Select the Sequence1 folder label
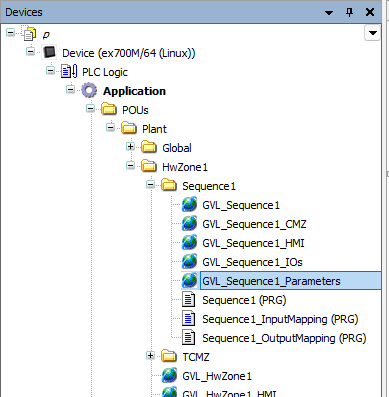The height and width of the screenshot is (397, 389). pyautogui.click(x=209, y=186)
